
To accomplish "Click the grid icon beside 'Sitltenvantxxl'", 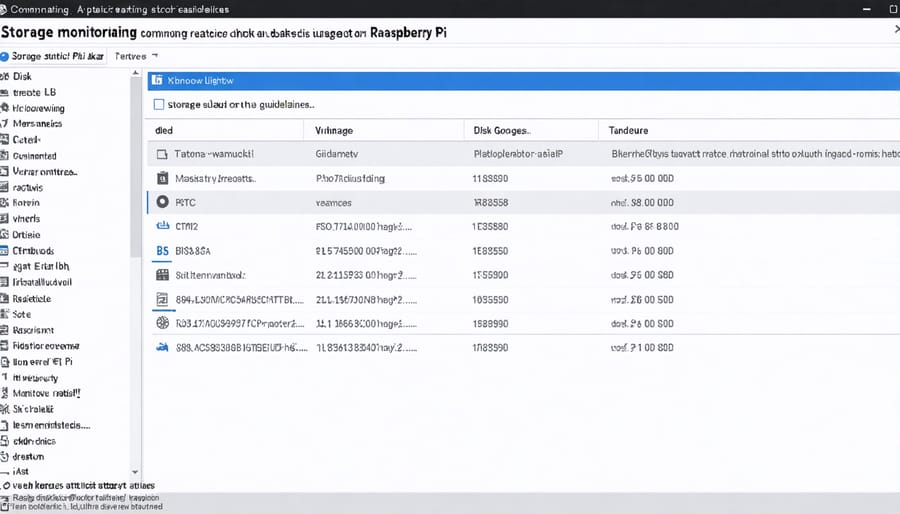I will pyautogui.click(x=162, y=275).
